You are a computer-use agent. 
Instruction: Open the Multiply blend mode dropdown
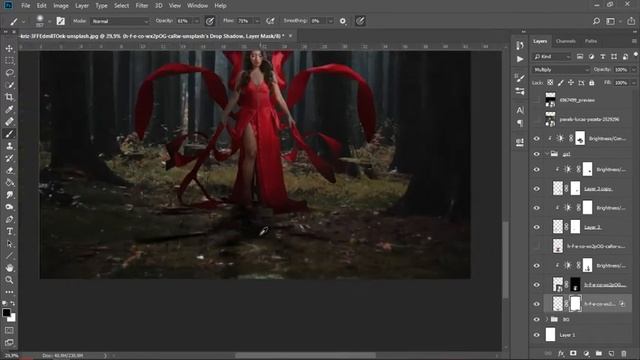click(x=561, y=70)
